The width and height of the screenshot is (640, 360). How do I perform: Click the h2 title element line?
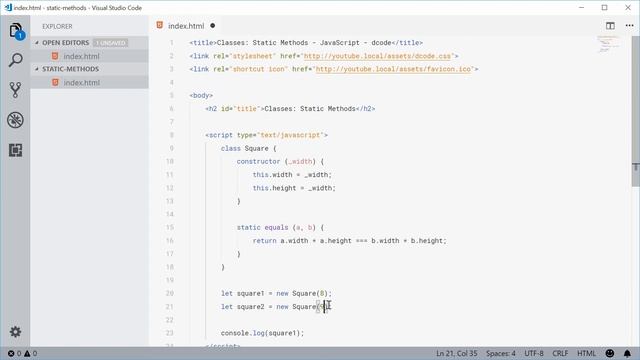click(x=290, y=109)
